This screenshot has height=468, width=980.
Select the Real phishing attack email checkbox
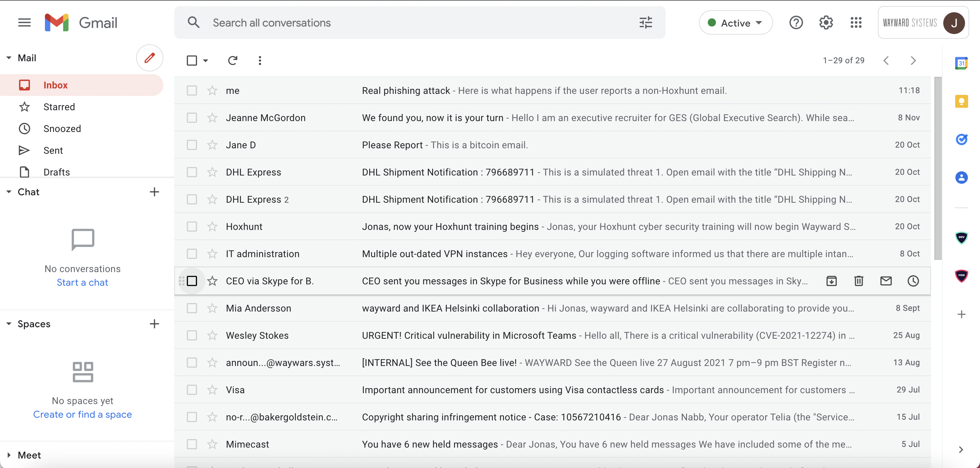point(192,90)
